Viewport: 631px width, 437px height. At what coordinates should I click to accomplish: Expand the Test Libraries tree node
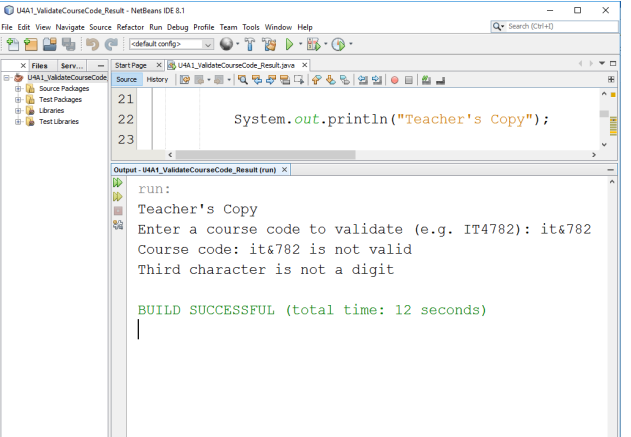(x=18, y=121)
